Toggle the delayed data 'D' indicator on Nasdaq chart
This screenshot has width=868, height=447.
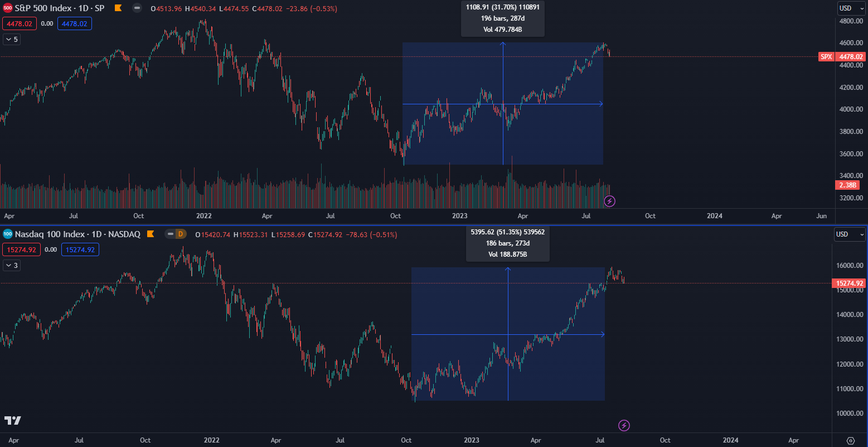click(175, 234)
